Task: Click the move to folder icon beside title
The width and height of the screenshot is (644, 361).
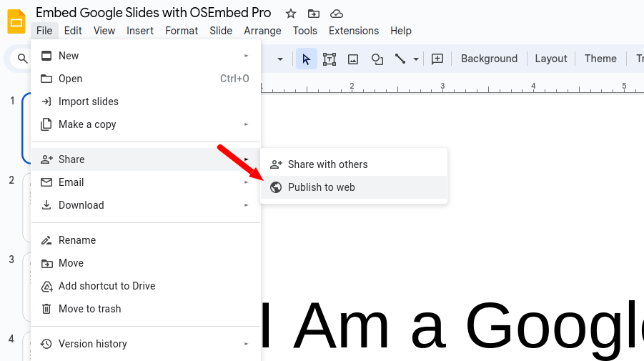Action: click(x=314, y=14)
